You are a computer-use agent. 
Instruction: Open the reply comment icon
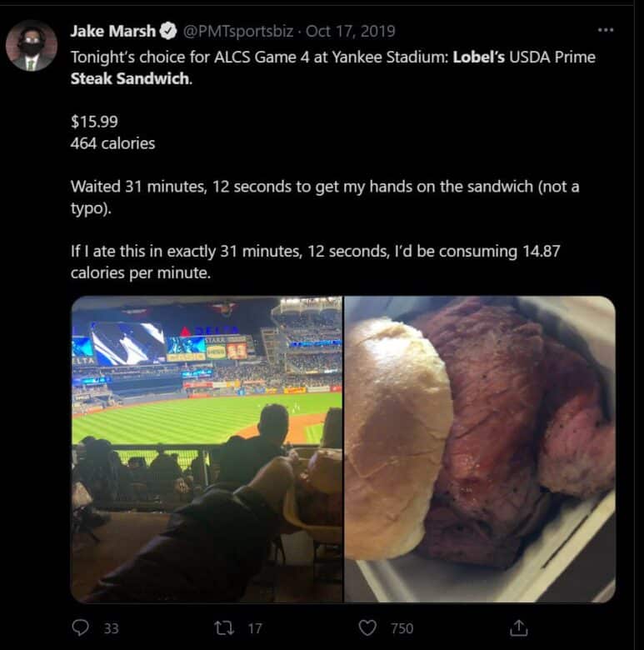coord(80,627)
